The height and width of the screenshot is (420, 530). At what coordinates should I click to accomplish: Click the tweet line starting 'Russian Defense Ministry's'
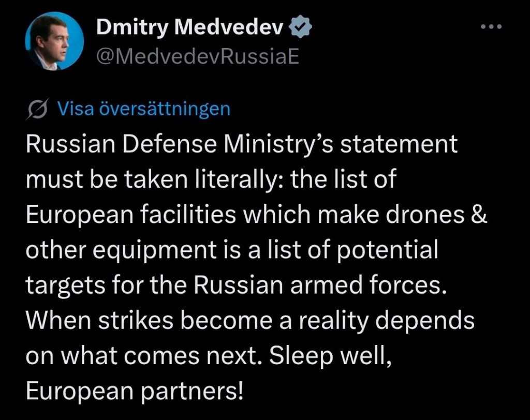242,144
